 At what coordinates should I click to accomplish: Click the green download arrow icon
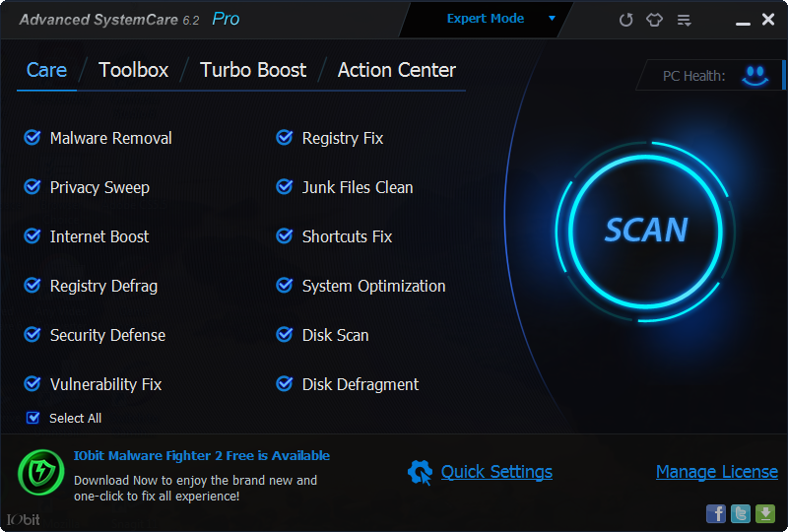tap(765, 513)
